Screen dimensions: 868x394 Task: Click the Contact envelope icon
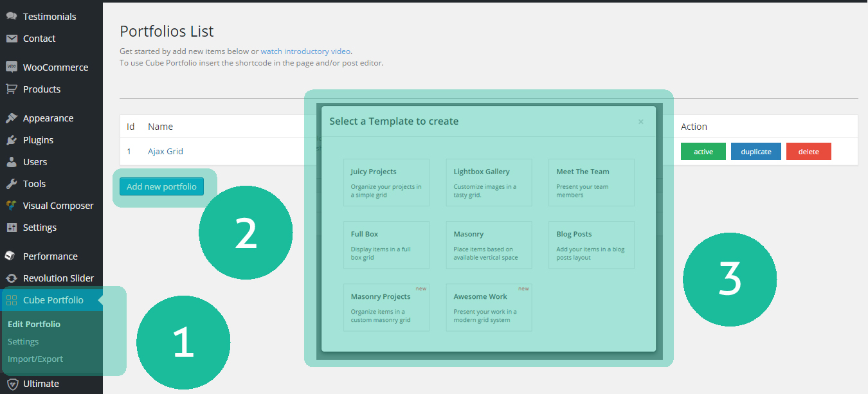tap(12, 39)
